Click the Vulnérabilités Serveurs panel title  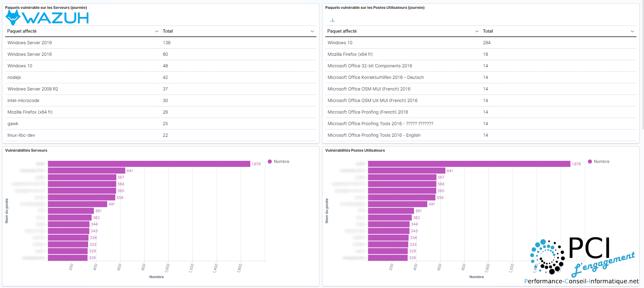(x=26, y=150)
